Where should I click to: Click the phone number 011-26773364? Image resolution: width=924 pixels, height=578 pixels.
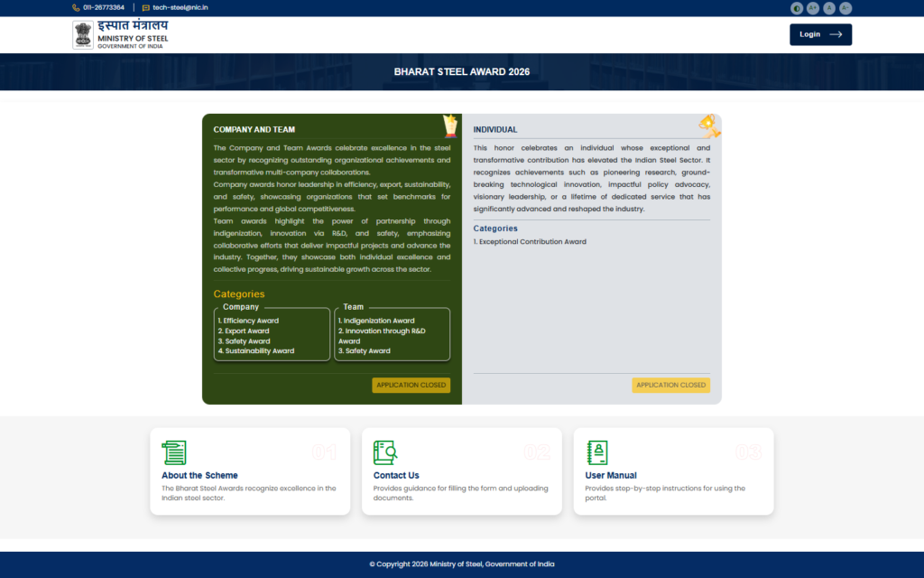coord(104,7)
